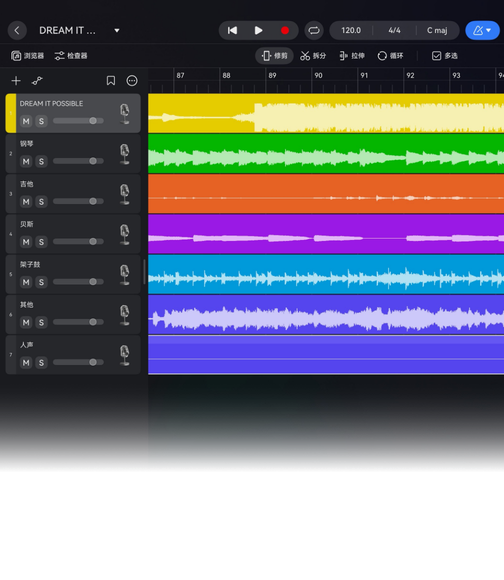Image resolution: width=504 pixels, height=580 pixels.
Task: Open the DREAM IT project name dropdown
Action: pyautogui.click(x=117, y=30)
